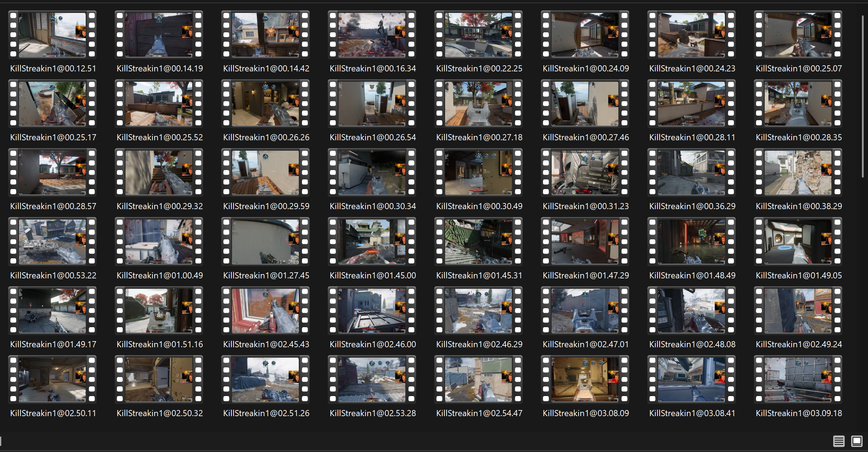Select video KillStreakin1@00.30.49 thumbnail
The width and height of the screenshot is (868, 452).
tap(478, 173)
